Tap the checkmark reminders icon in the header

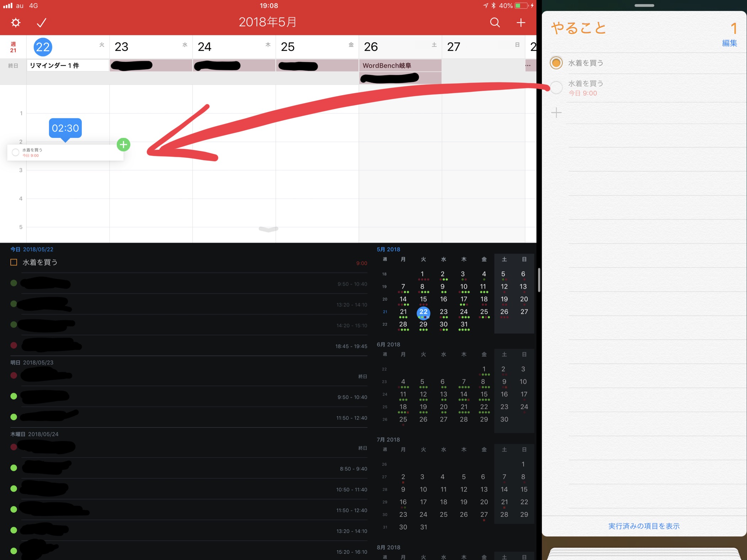[x=42, y=23]
